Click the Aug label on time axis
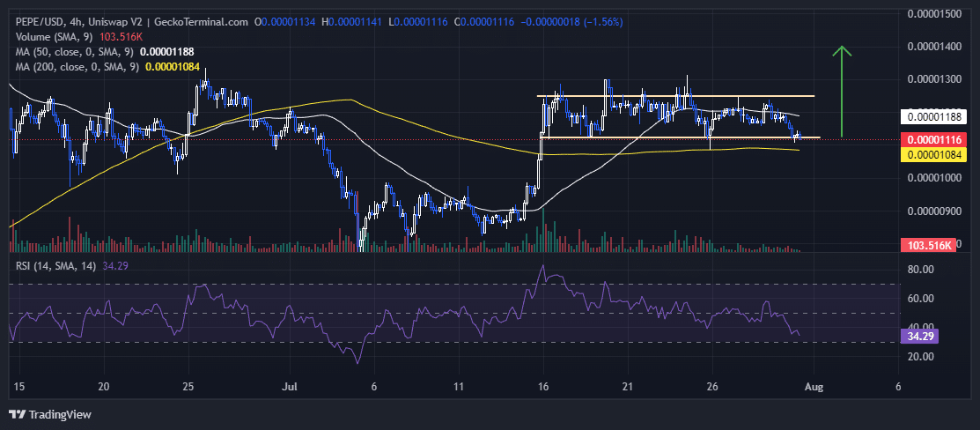The height and width of the screenshot is (430, 980). (814, 387)
